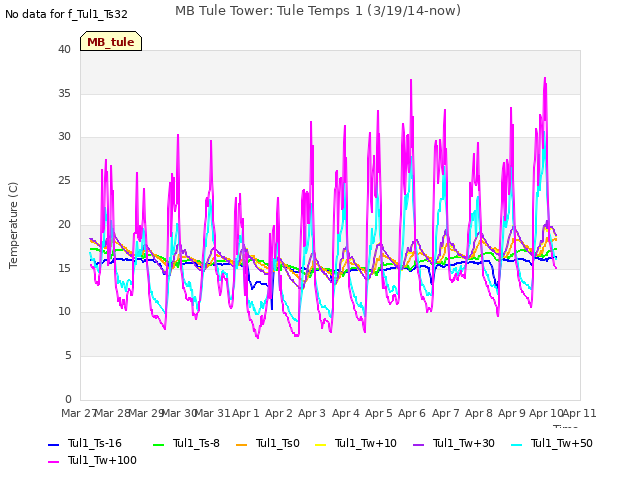The image size is (640, 480).
Task: Select the Tul1_Tw+10 legend label
Action: click(366, 443)
